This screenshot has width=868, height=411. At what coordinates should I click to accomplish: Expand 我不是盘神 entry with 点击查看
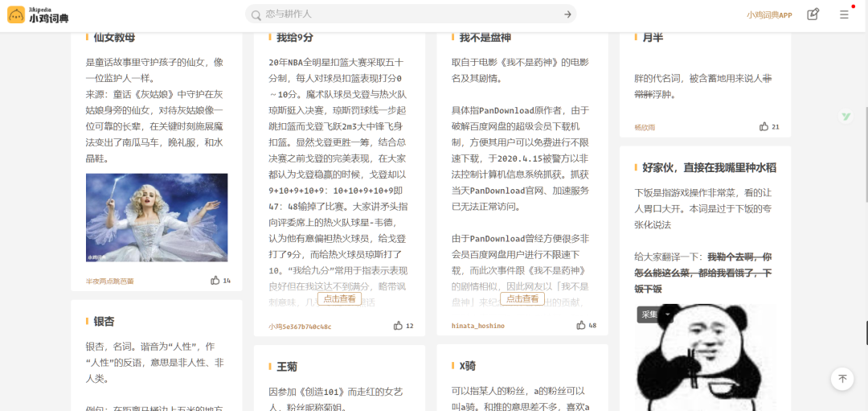pos(522,298)
